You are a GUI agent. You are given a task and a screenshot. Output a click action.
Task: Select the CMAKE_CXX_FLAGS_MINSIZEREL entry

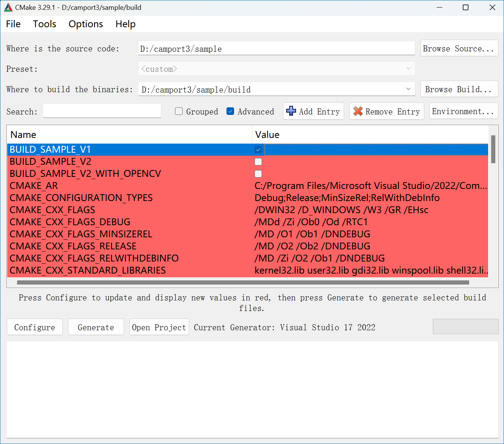81,234
